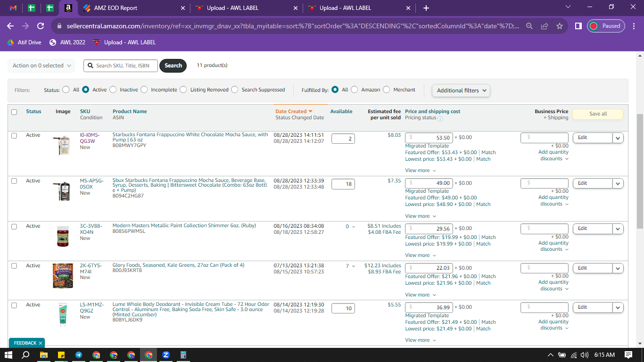
Task: Click the price field showing 53.50
Action: coord(429,138)
